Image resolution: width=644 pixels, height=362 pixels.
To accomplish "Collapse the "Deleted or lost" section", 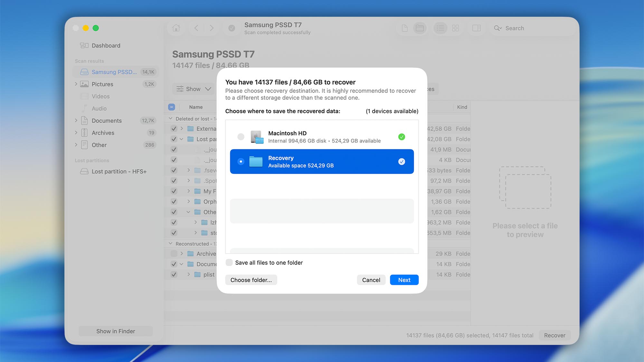I will tap(170, 118).
